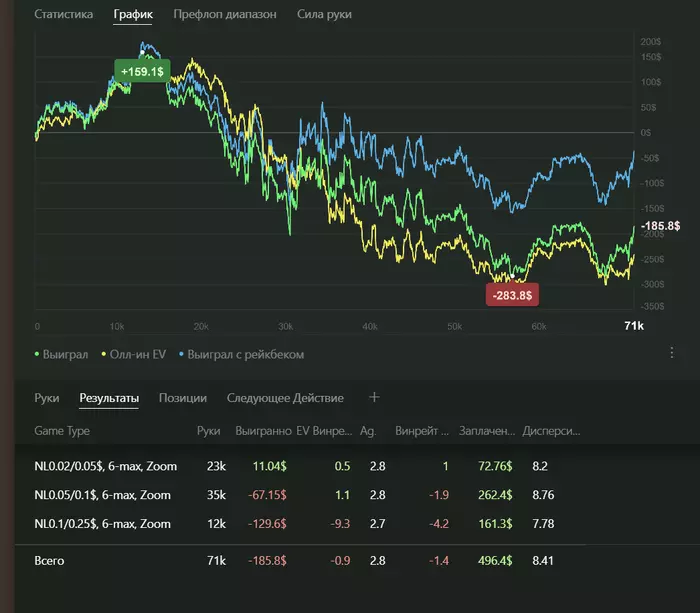Sort table by Выигранно column
Image resolution: width=700 pixels, height=613 pixels.
[262, 431]
